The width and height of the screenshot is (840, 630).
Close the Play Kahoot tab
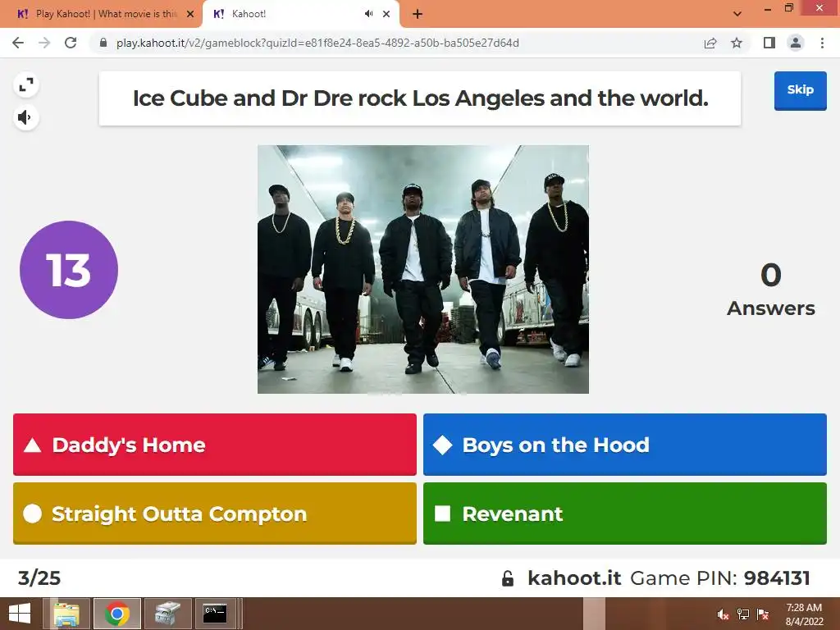click(190, 14)
